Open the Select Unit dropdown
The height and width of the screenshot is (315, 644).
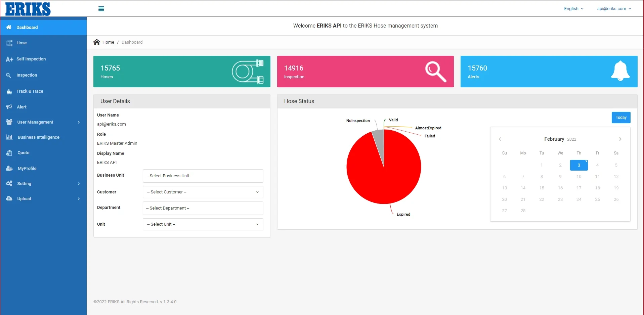tap(203, 224)
